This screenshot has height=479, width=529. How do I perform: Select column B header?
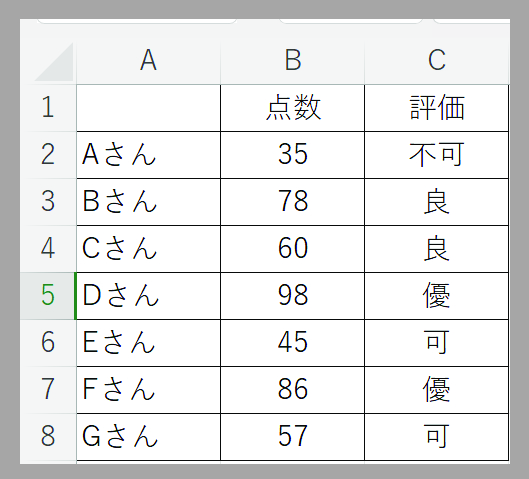[x=293, y=61]
